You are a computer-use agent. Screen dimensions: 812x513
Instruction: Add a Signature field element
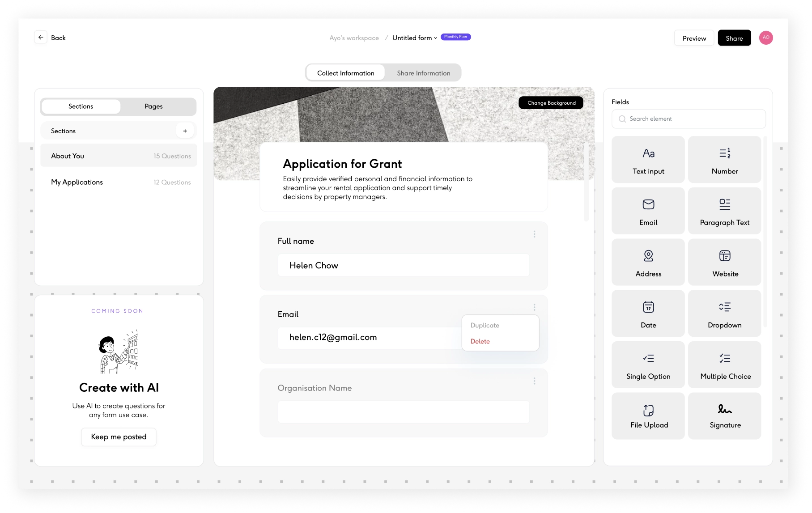(x=724, y=416)
